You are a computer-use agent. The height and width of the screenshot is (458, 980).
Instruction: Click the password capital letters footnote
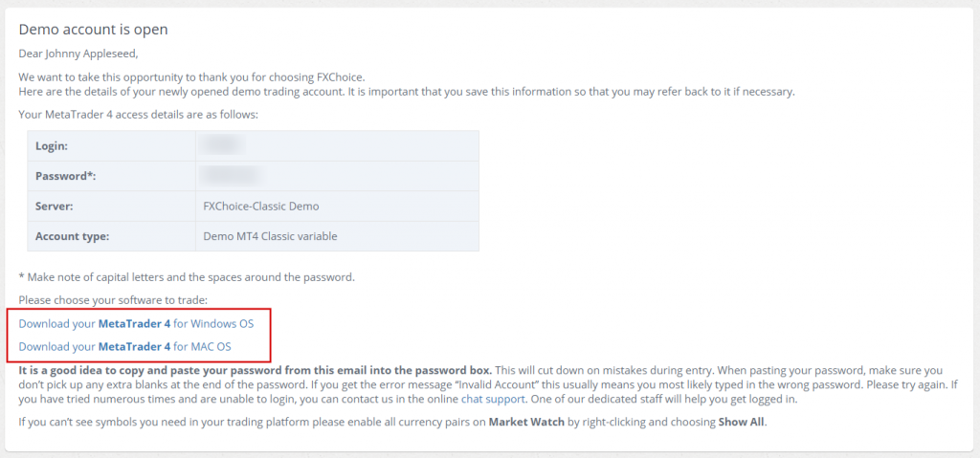coord(187,276)
